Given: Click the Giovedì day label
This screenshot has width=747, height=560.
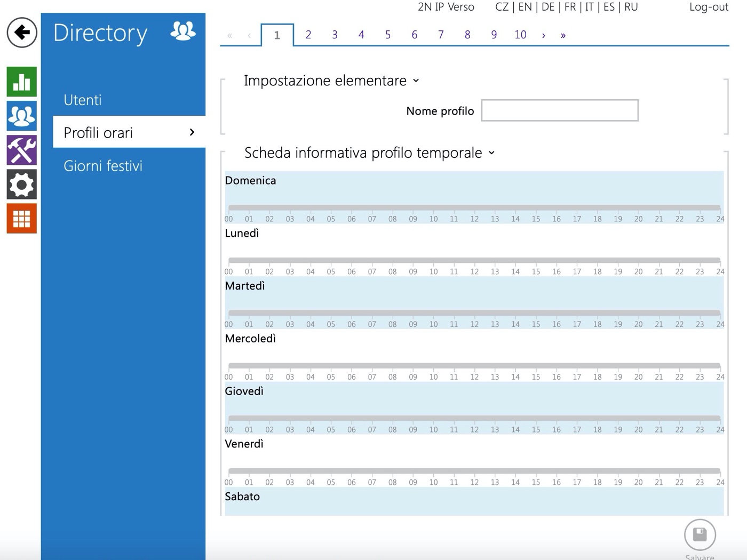Looking at the screenshot, I should [x=244, y=391].
